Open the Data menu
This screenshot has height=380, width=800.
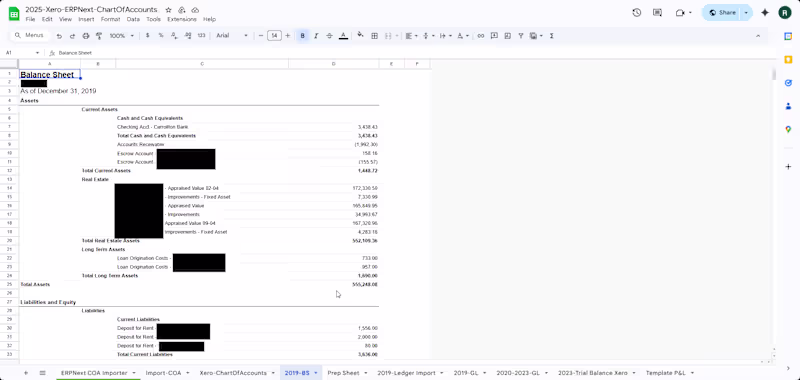click(x=133, y=19)
